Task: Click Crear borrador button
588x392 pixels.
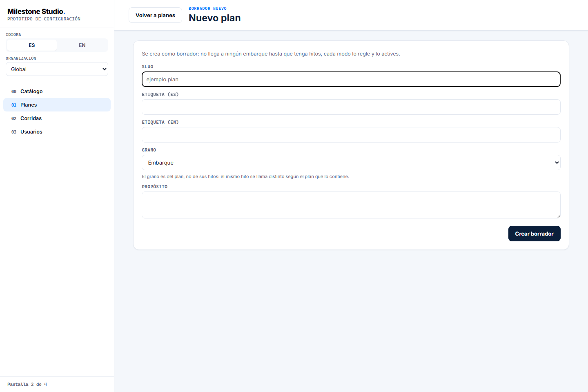Action: pos(534,234)
